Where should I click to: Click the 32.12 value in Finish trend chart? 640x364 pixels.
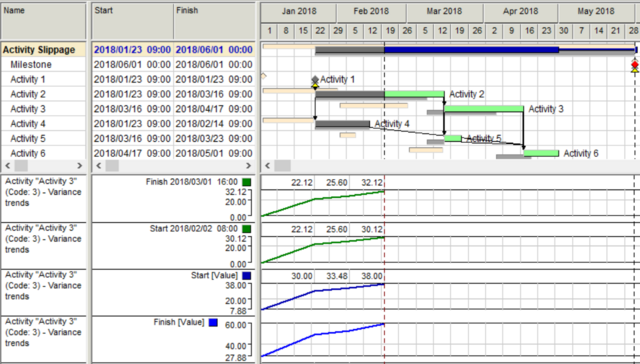pyautogui.click(x=372, y=183)
